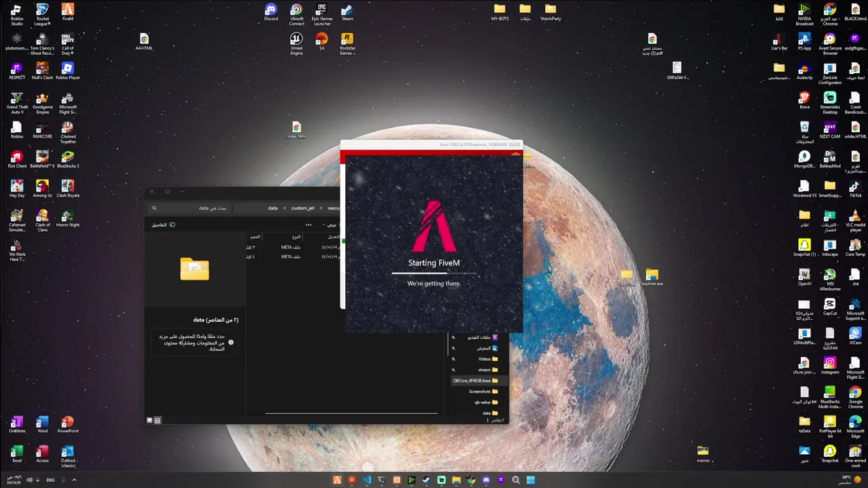The width and height of the screenshot is (868, 488).
Task: Select the Screenshots folder in Explorer sidebar
Action: pyautogui.click(x=484, y=391)
